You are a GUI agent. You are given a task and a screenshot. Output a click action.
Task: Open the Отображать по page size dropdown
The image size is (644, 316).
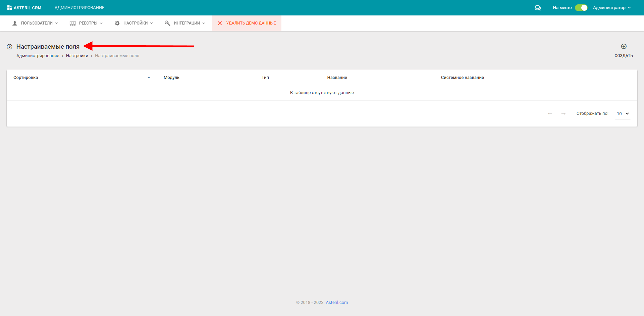coord(622,114)
